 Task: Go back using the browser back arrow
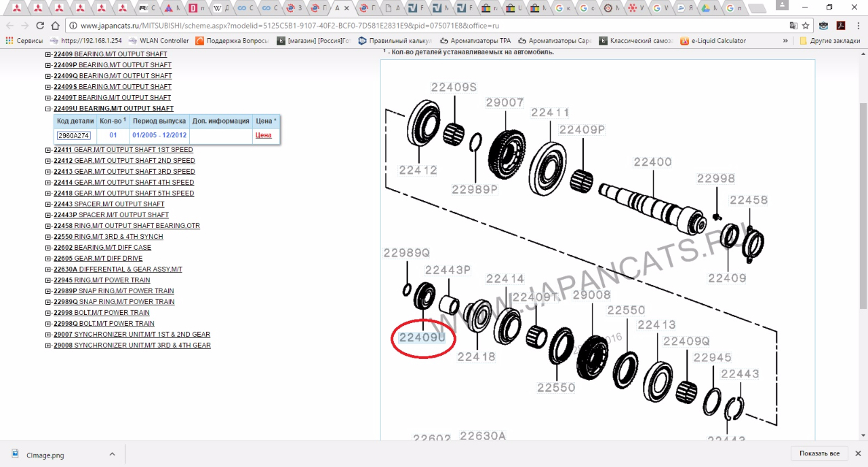[9, 25]
